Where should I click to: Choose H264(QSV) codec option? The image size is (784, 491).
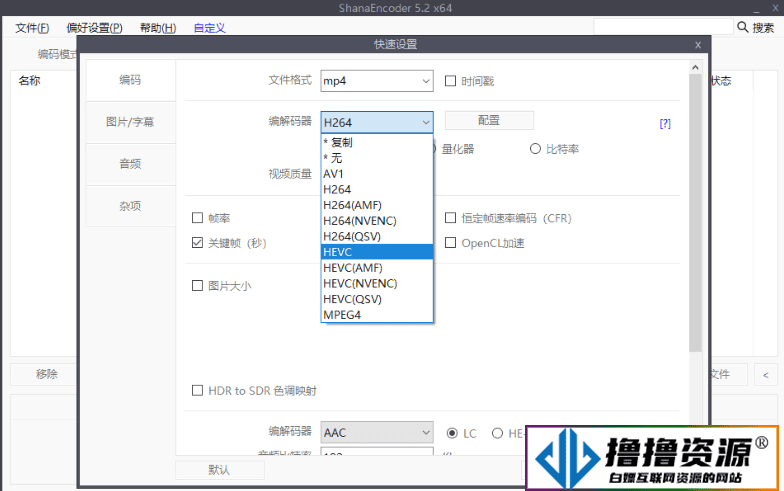[376, 236]
